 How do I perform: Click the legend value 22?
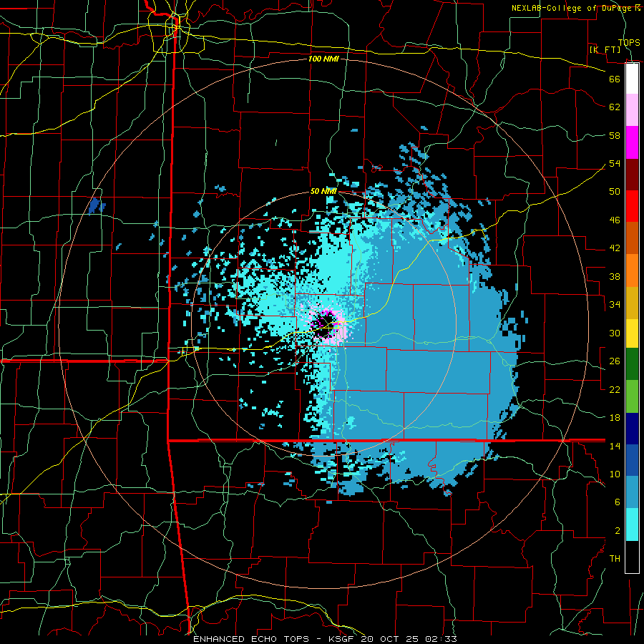[x=615, y=389]
